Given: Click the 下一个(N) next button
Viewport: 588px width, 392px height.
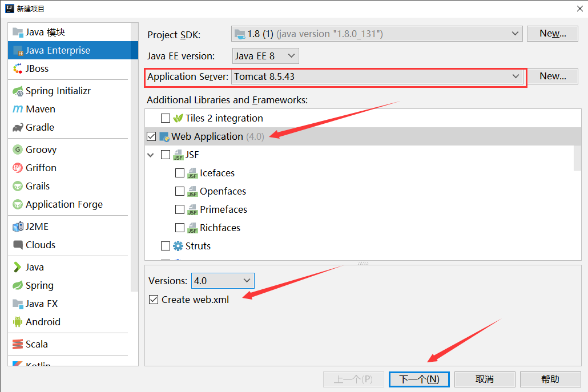Looking at the screenshot, I should pos(419,379).
